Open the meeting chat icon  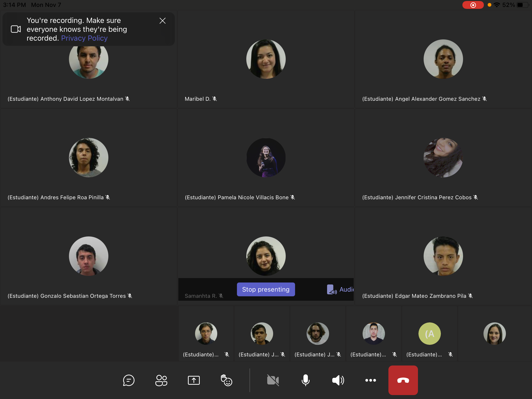[129, 380]
